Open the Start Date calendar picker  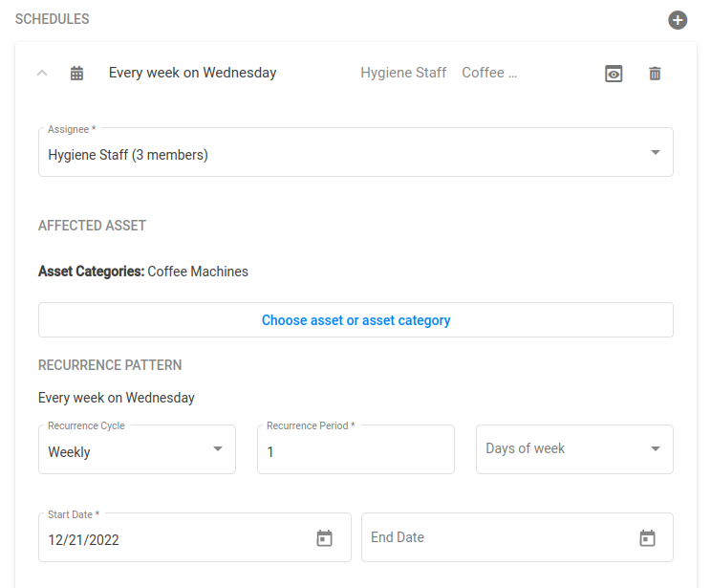click(x=324, y=538)
